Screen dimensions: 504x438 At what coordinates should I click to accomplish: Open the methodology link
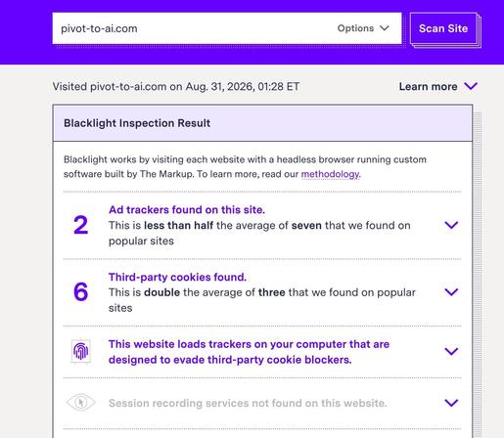click(330, 174)
